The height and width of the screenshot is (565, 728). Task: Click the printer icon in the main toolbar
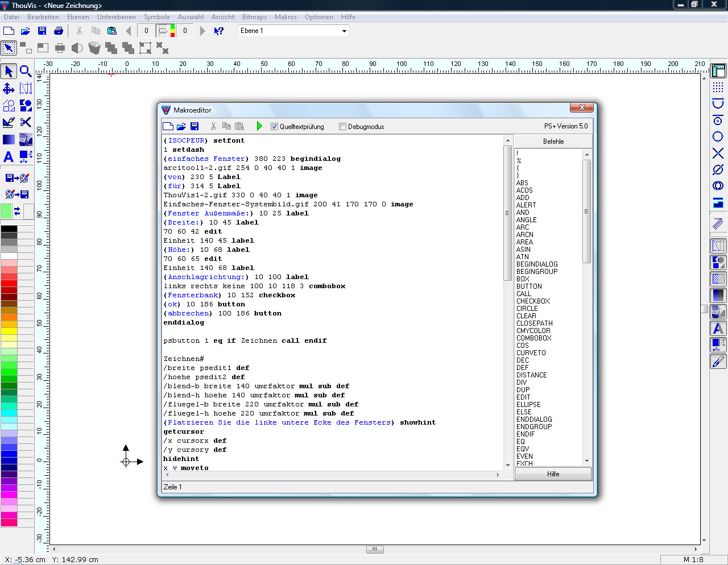(59, 31)
